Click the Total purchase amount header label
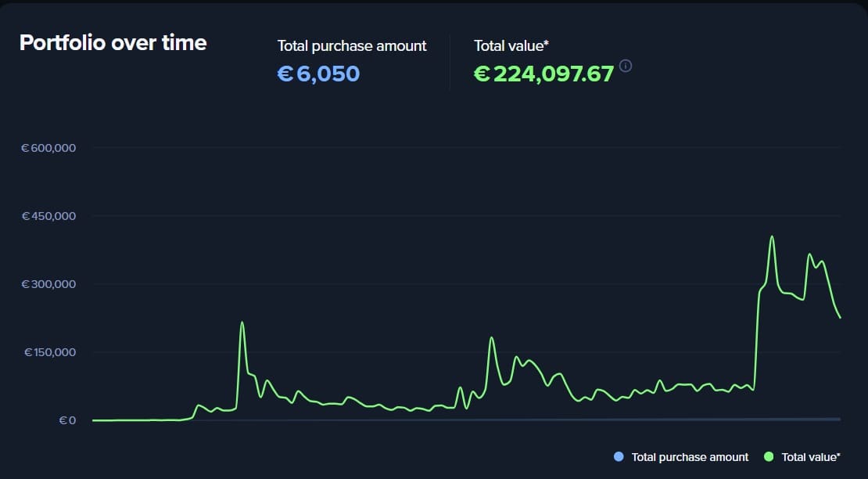The width and height of the screenshot is (868, 479). [352, 46]
